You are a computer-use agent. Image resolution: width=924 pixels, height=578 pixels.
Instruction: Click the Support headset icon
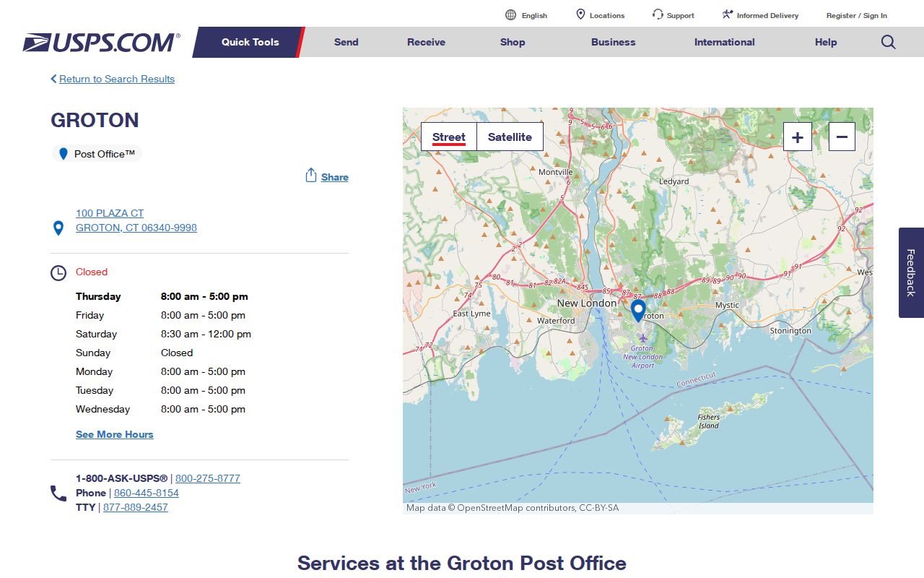click(658, 14)
